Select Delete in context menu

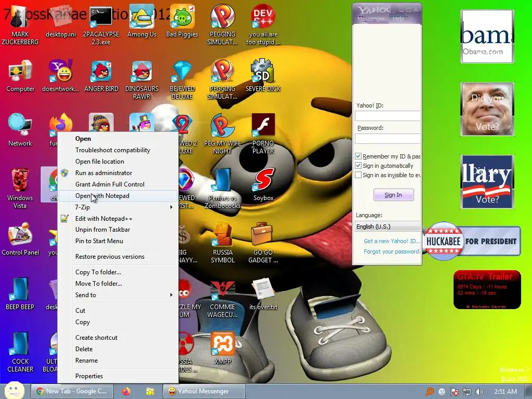pos(118,349)
